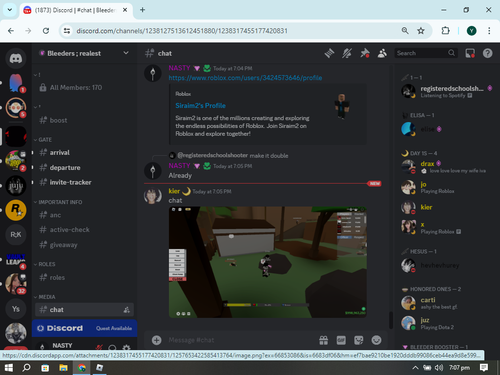Select the Ys server icon
The image size is (500, 375).
pyautogui.click(x=16, y=309)
